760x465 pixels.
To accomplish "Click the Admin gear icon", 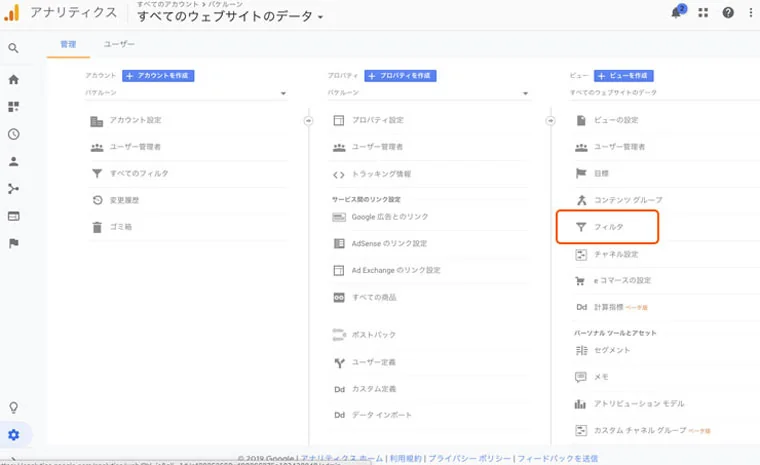I will tap(14, 435).
